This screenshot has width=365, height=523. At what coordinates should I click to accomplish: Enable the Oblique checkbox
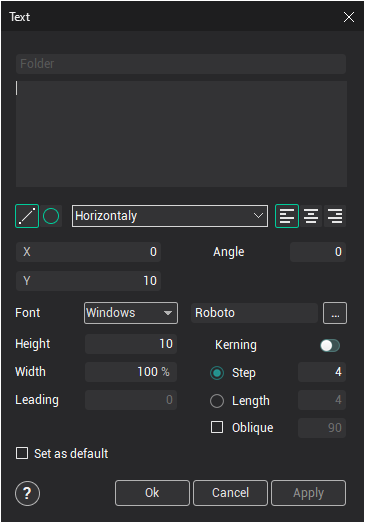217,427
